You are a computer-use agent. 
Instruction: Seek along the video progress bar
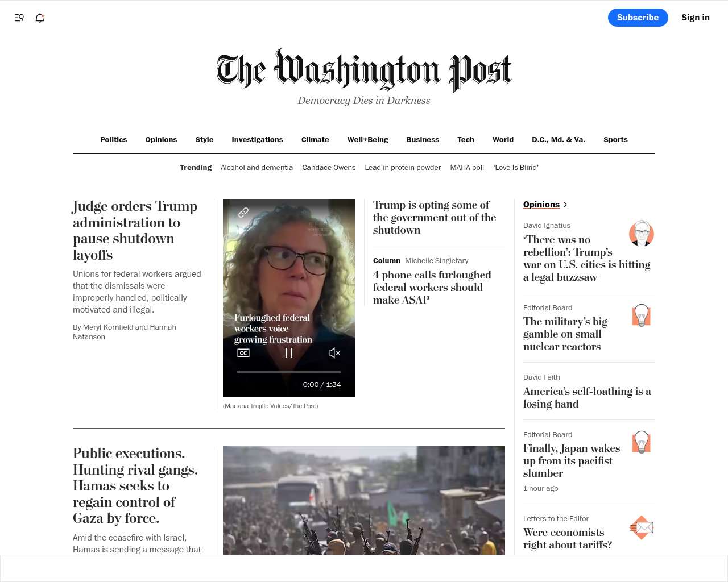pyautogui.click(x=289, y=372)
